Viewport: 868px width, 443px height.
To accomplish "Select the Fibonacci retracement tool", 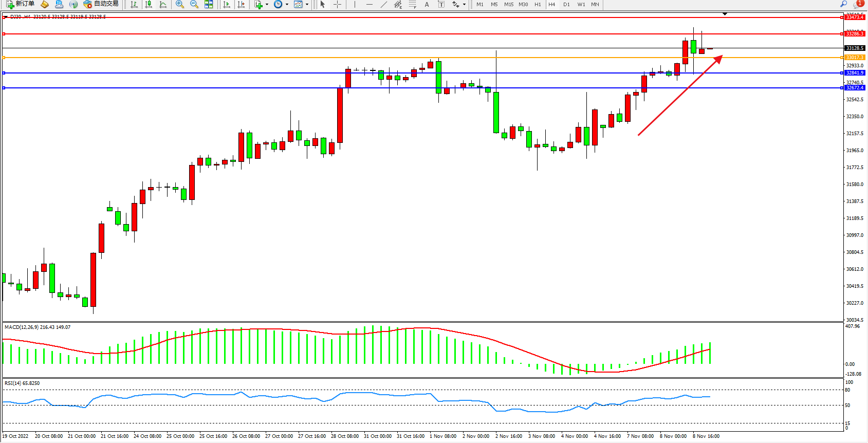I will [x=412, y=4].
